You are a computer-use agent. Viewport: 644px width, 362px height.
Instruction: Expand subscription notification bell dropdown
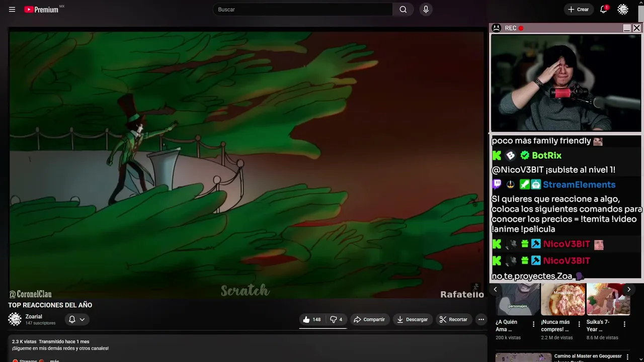point(77,319)
